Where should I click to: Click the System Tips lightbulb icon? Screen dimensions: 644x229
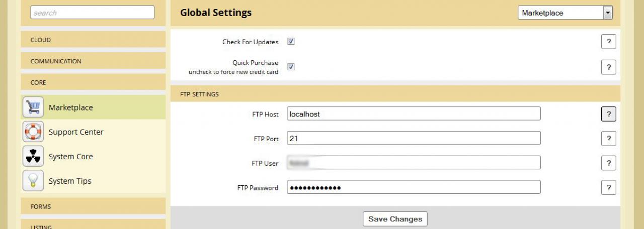(33, 181)
